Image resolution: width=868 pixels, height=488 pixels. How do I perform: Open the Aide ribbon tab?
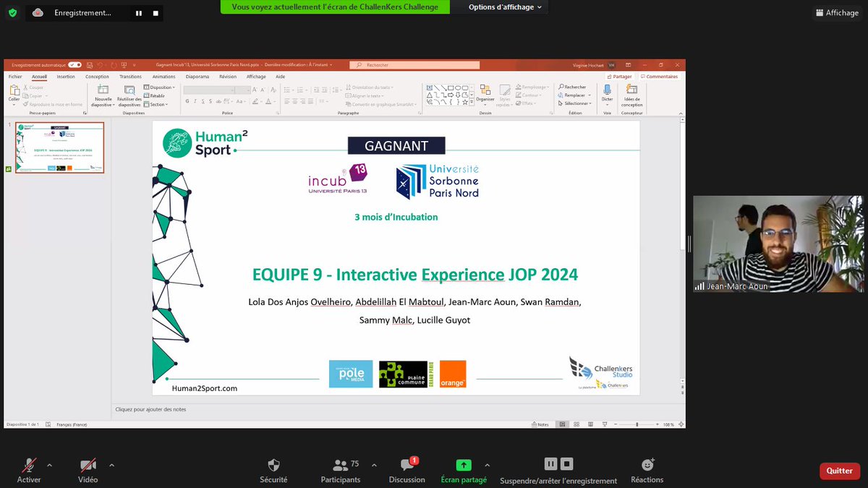[x=280, y=77]
